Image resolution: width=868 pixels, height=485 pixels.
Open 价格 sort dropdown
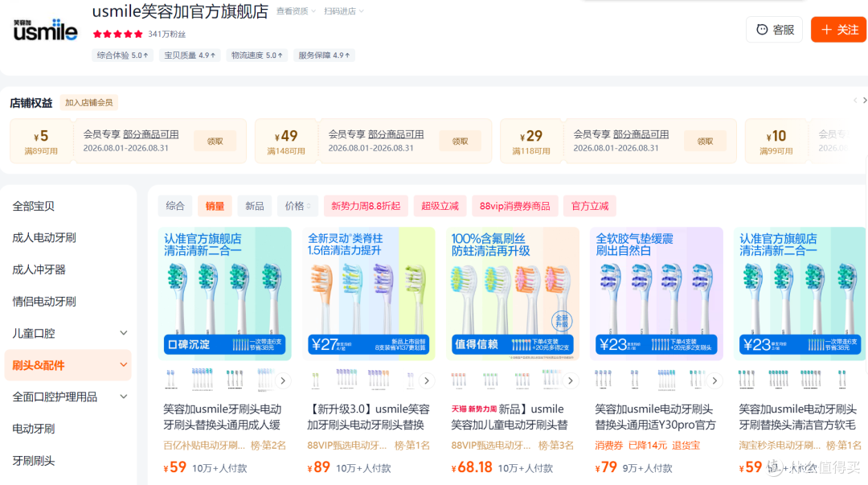(298, 206)
